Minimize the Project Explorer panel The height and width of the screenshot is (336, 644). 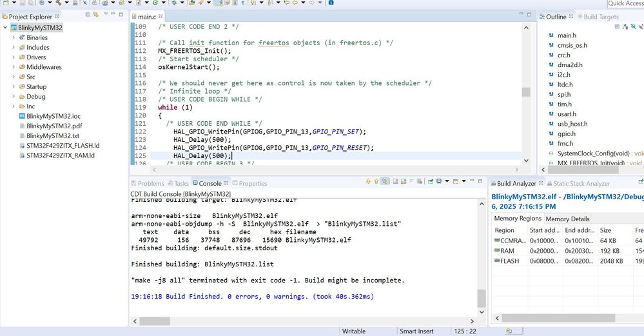(x=113, y=14)
